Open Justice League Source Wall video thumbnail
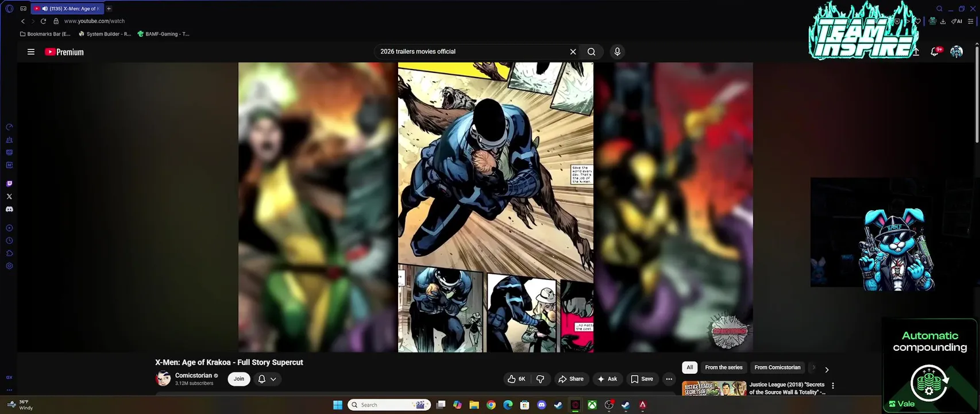 (714, 388)
